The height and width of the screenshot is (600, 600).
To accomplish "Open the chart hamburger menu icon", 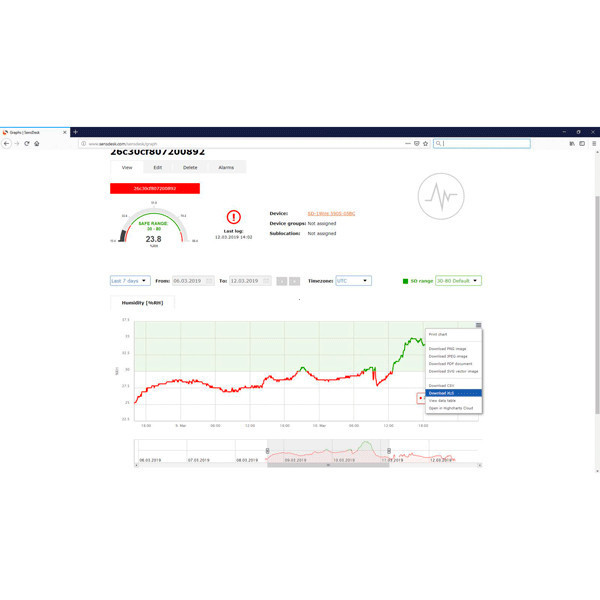I will [478, 325].
